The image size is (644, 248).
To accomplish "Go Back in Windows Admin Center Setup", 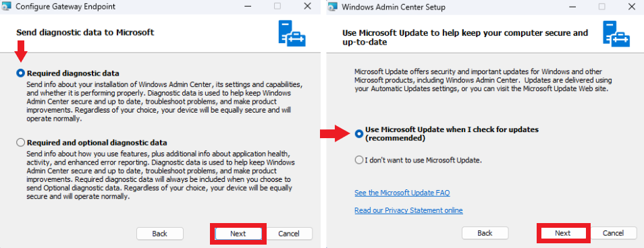I will click(x=485, y=233).
